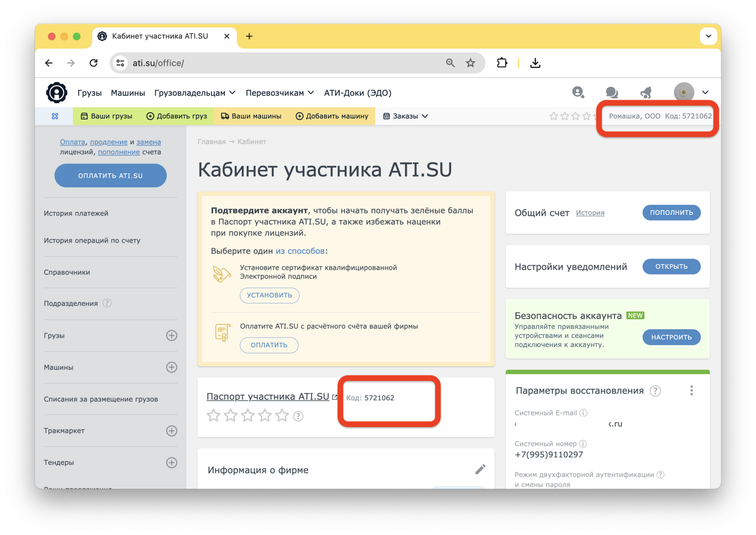Image resolution: width=756 pixels, height=535 pixels.
Task: Open the browser extensions puzzle icon
Action: [502, 63]
